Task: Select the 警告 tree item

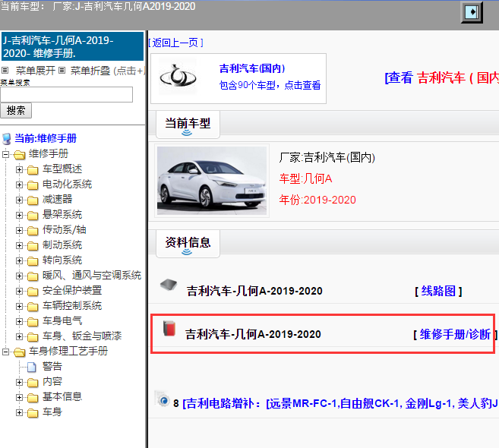Action: tap(52, 367)
